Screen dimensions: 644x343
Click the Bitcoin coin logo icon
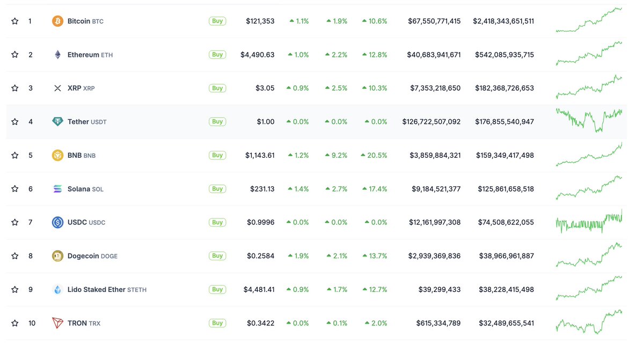click(57, 21)
